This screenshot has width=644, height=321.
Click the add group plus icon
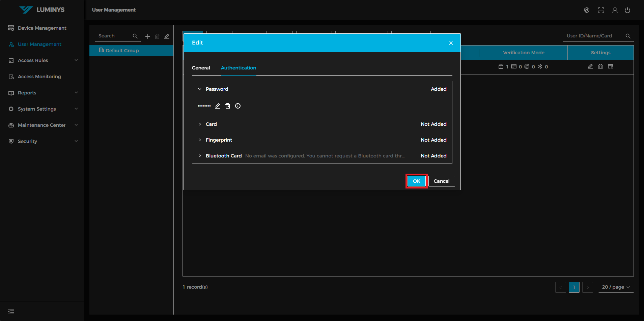(148, 36)
